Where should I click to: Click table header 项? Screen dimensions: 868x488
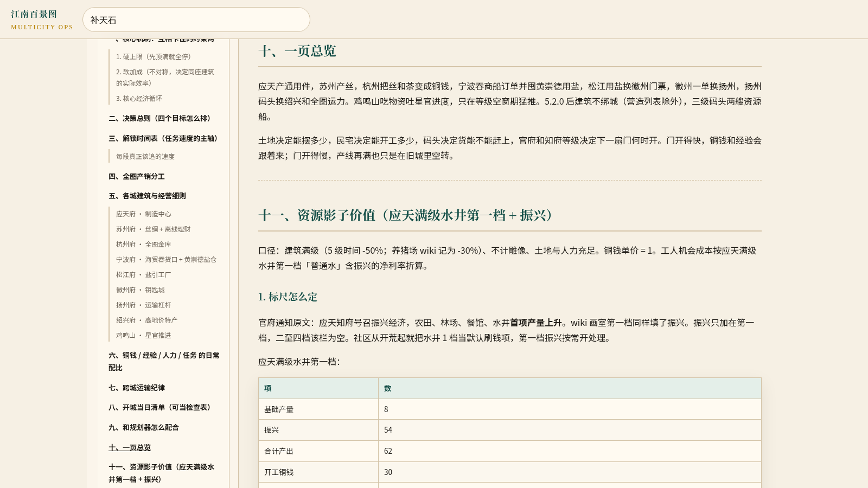coord(318,388)
